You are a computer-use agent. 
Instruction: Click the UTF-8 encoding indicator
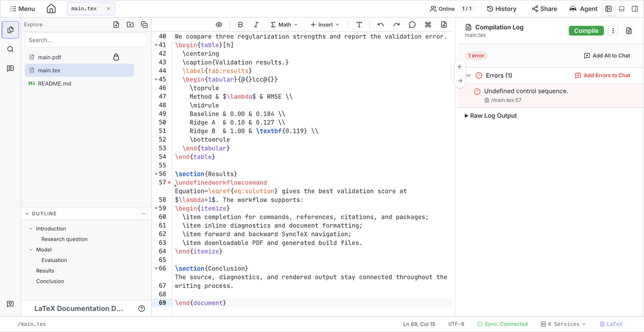click(x=456, y=324)
